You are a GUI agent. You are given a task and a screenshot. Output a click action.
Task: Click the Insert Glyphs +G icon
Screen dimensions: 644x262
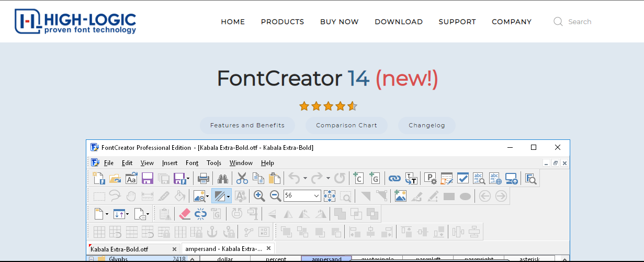click(x=375, y=178)
